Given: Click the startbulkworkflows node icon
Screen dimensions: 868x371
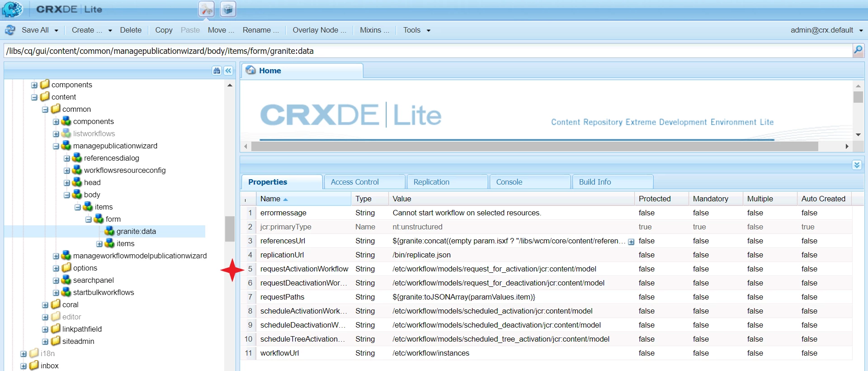Looking at the screenshot, I should (66, 292).
